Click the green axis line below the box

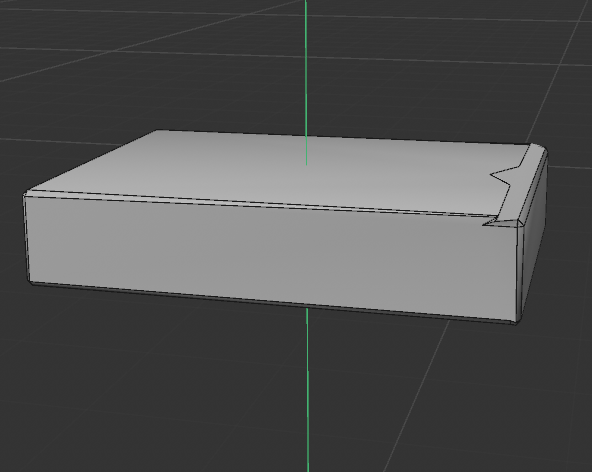[x=308, y=390]
